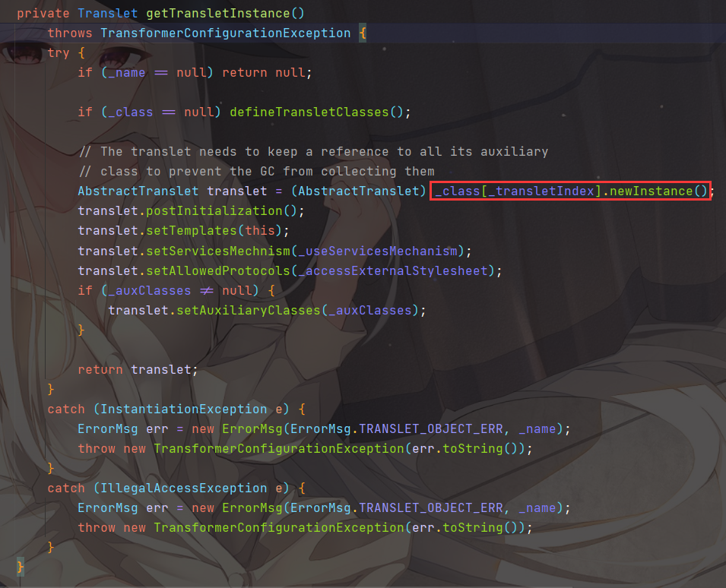Click the 'this' argument in setTemplates
This screenshot has width=726, height=588.
[260, 230]
